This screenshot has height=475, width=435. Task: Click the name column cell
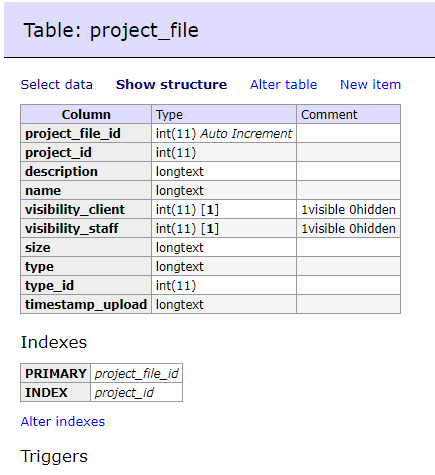click(x=86, y=191)
